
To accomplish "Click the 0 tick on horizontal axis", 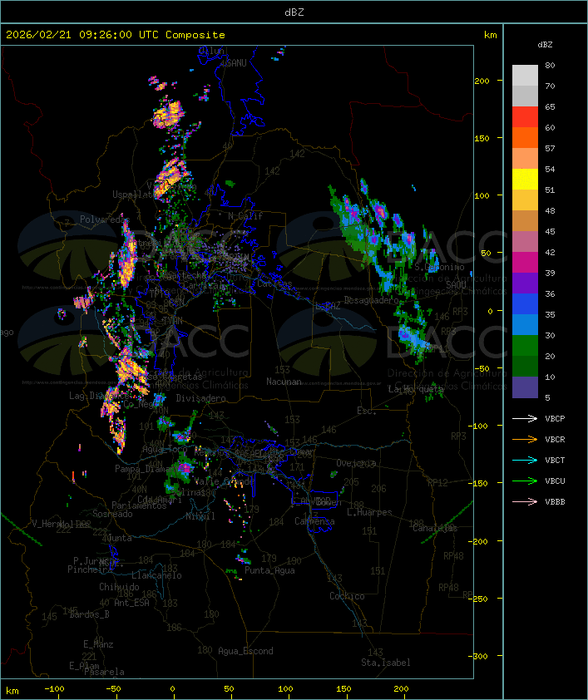I will pyautogui.click(x=173, y=689).
